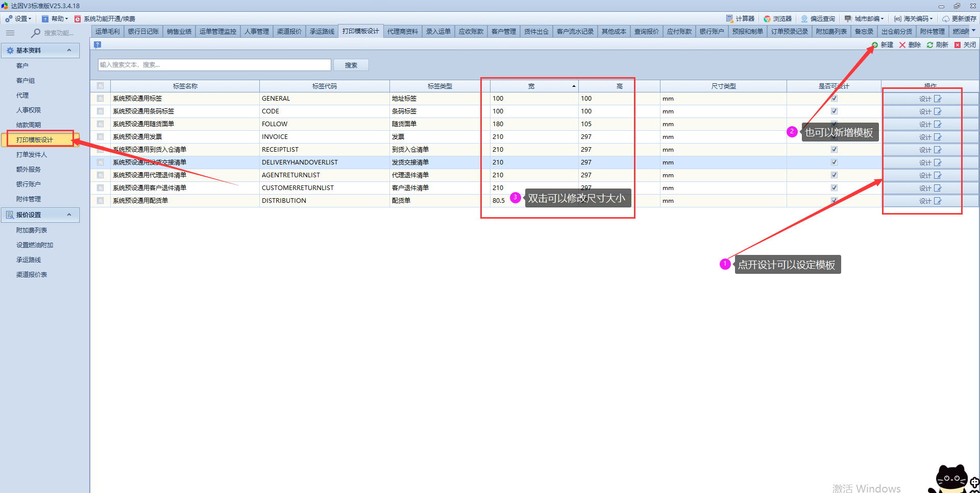Collapse the 基本资料 sidebar section
Image resolution: width=980 pixels, height=493 pixels.
pos(69,50)
